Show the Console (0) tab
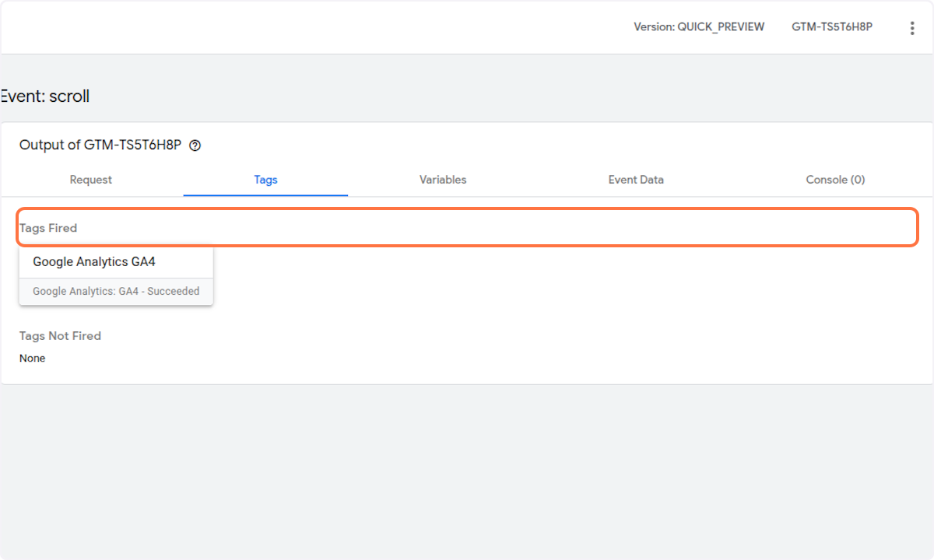This screenshot has width=934, height=560. pyautogui.click(x=835, y=180)
